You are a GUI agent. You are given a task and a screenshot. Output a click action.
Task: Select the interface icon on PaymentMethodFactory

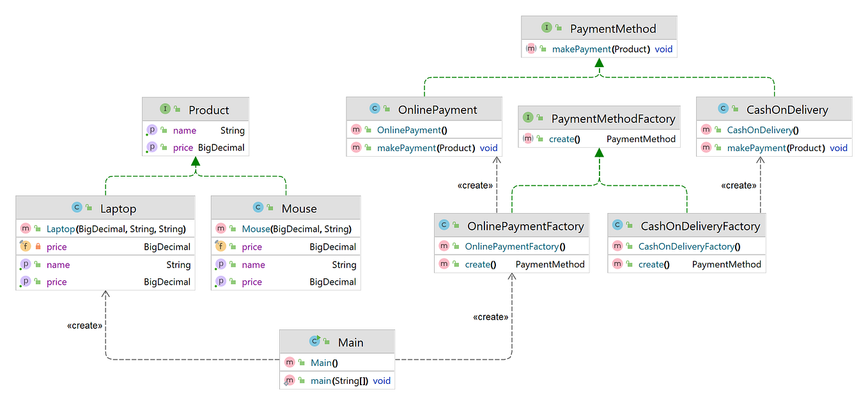point(528,118)
